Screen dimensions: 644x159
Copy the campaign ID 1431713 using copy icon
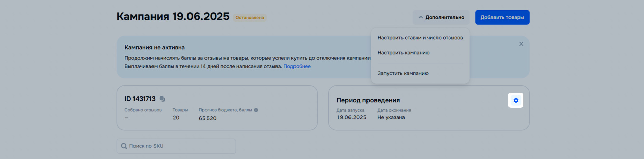[x=162, y=99]
